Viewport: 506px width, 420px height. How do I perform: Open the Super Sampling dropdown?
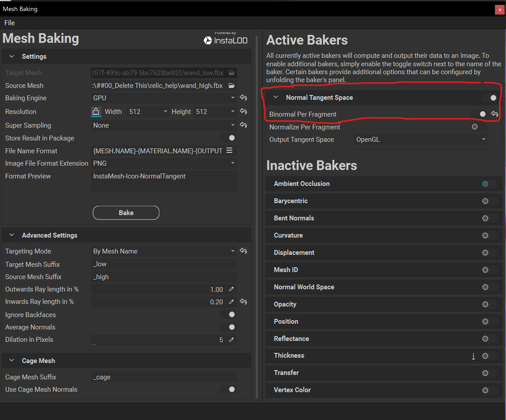click(164, 125)
